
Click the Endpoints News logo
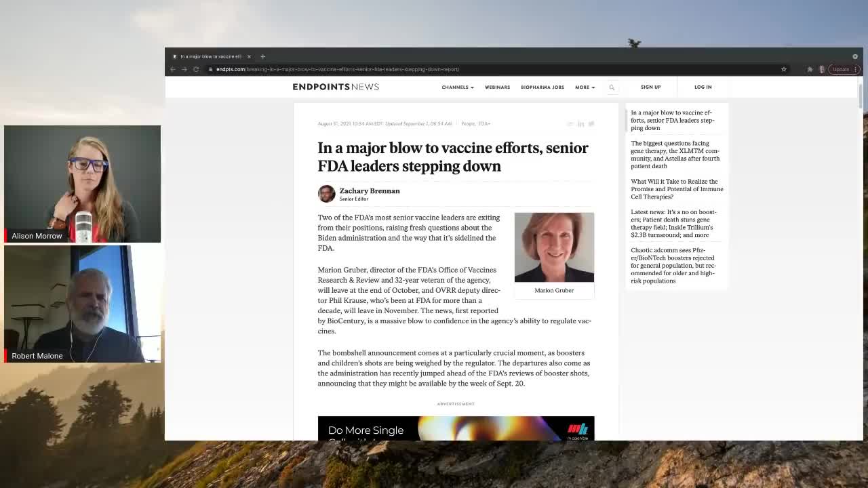(336, 87)
